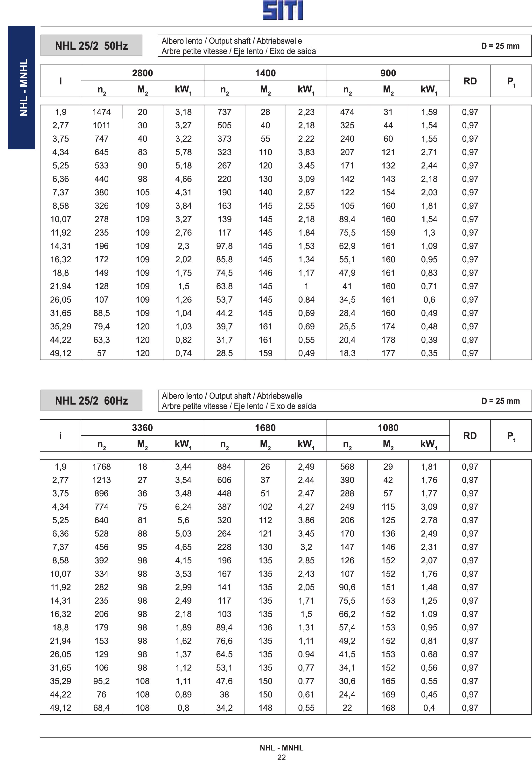Viewport: 532px width, 760px height.
Task: Click the NHL 25/2 60Hz title box
Action: 91,401
